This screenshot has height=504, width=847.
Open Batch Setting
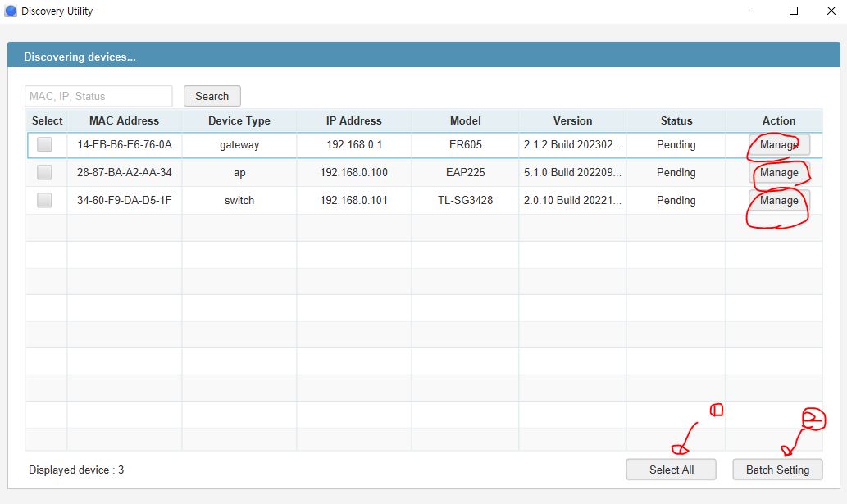pyautogui.click(x=777, y=470)
